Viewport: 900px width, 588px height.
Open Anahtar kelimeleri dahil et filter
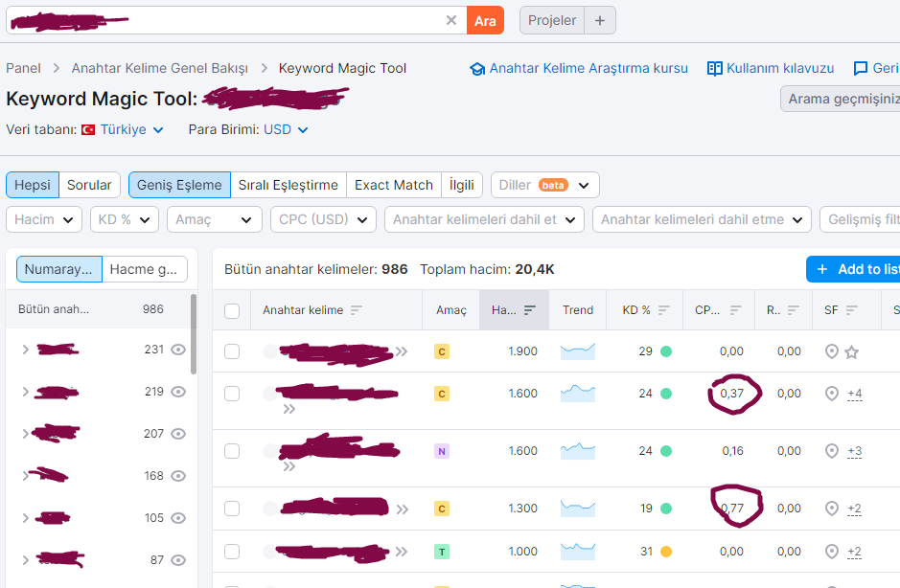(484, 219)
